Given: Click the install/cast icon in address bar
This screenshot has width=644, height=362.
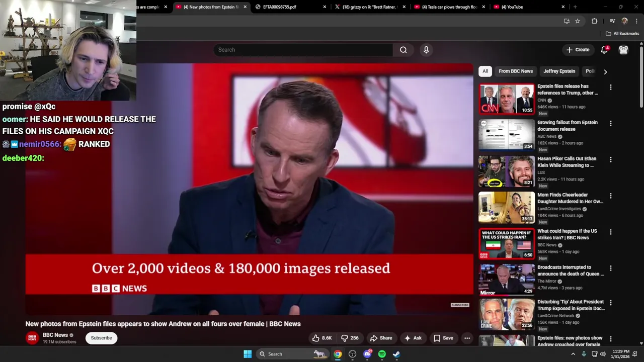Looking at the screenshot, I should (x=567, y=21).
